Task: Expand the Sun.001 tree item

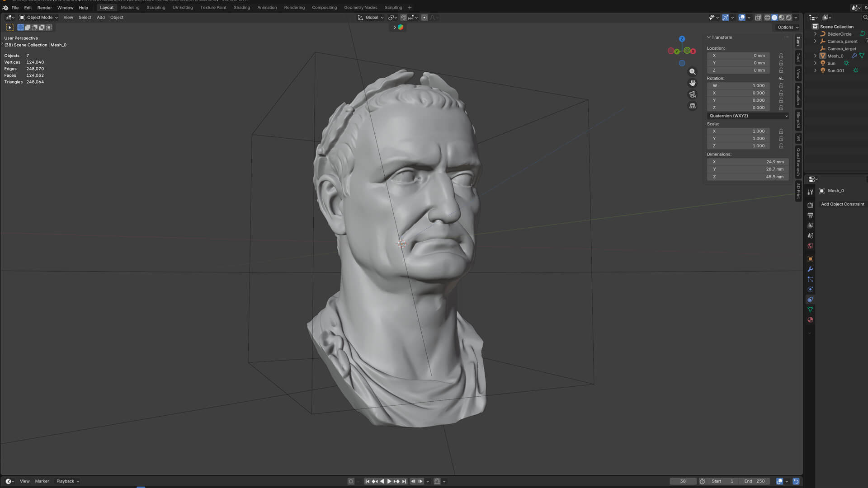Action: [815, 70]
